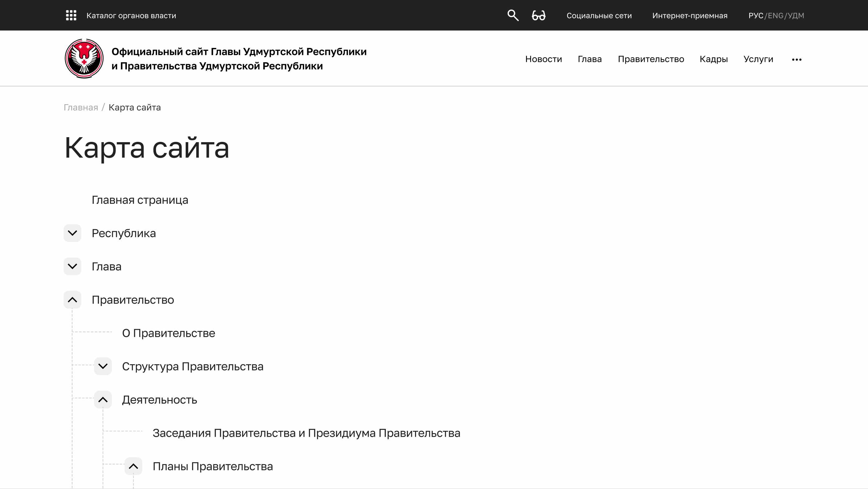Open the Интернет-приемная link
This screenshot has width=868, height=489.
[690, 16]
